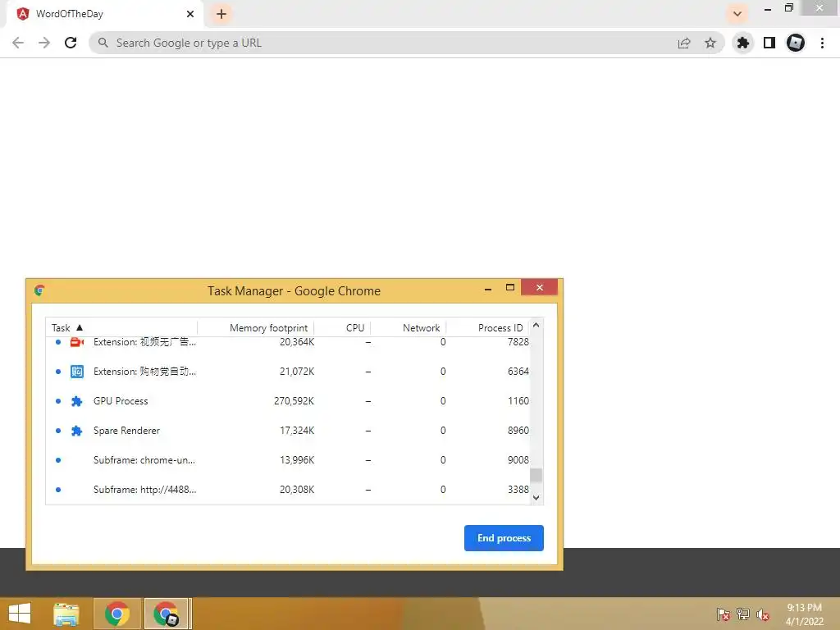The image size is (840, 630).
Task: Close the WordOfTheDay tab
Action: pyautogui.click(x=190, y=14)
